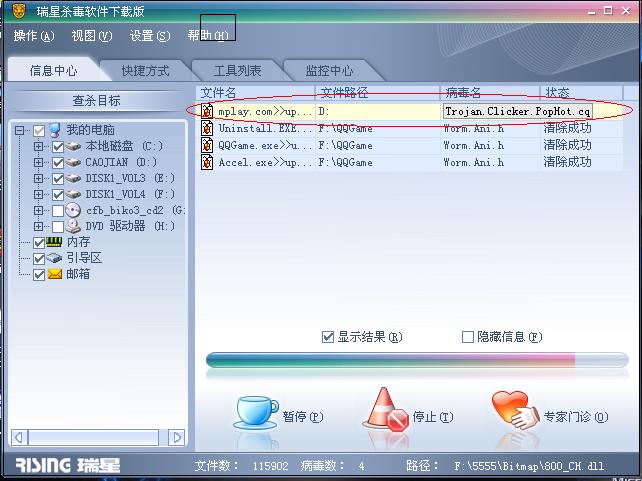This screenshot has width=642, height=481.
Task: Click the DISK1_VOL4 F: drive icon
Action: (x=73, y=194)
